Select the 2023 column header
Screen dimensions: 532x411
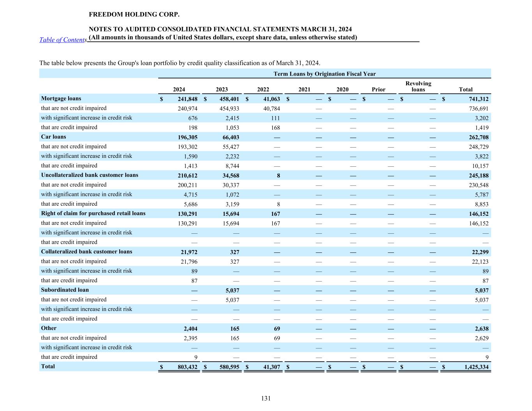[222, 90]
